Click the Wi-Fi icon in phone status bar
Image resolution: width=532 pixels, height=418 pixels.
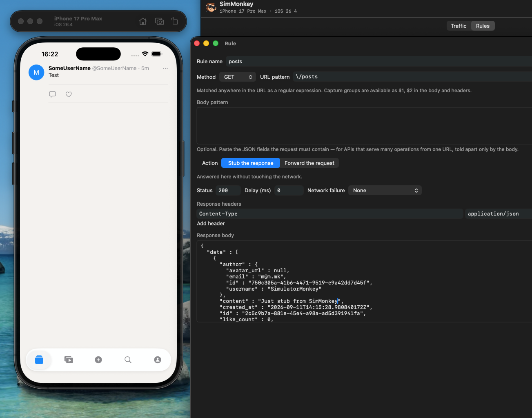(145, 54)
